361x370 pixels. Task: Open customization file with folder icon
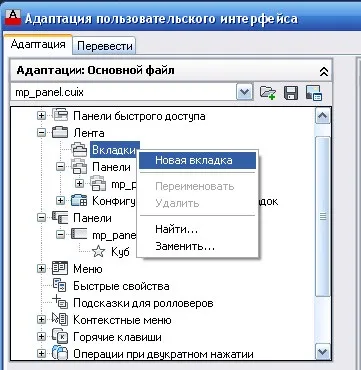pos(267,92)
